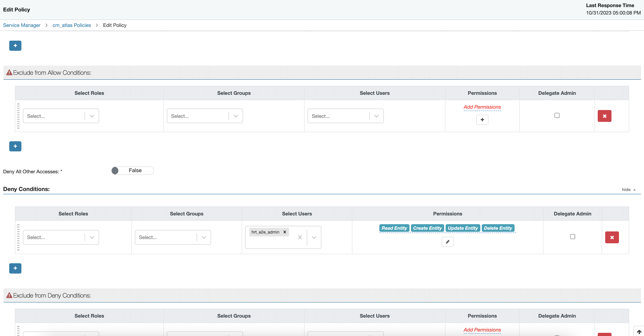Click the blue plus button under Allow Conditions
The image size is (644, 336).
pos(15,45)
